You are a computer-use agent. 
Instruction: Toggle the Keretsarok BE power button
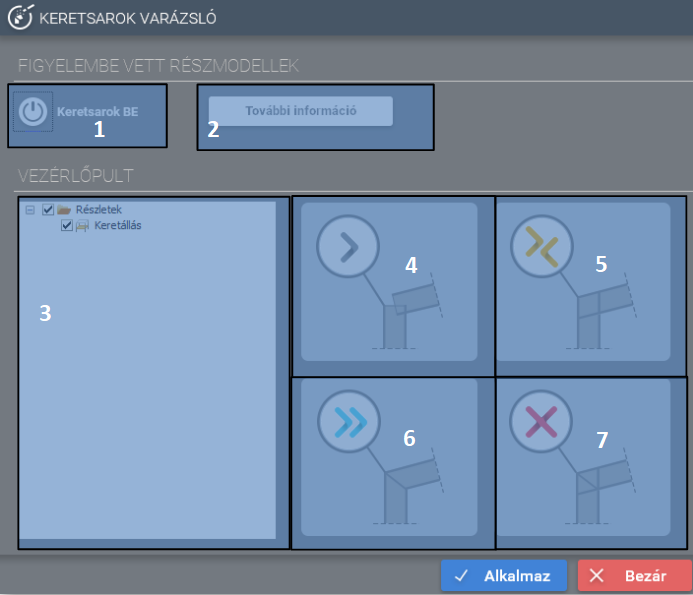pyautogui.click(x=33, y=112)
